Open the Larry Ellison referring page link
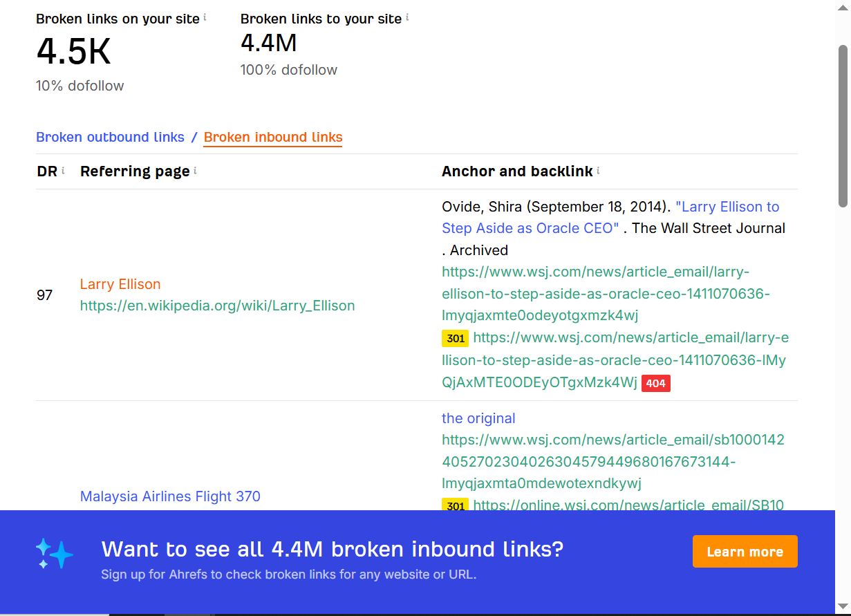 coord(120,284)
